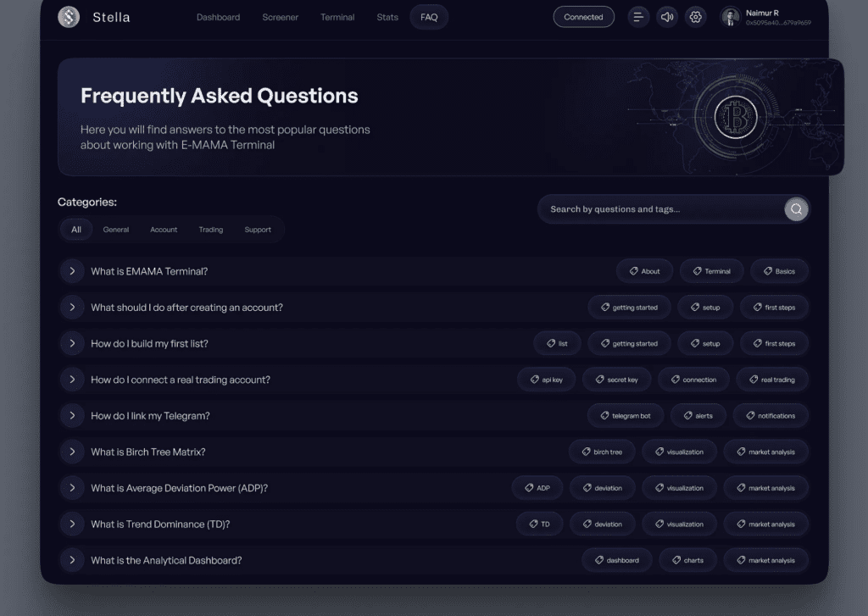Open settings gear icon
The height and width of the screenshot is (616, 868).
point(696,17)
